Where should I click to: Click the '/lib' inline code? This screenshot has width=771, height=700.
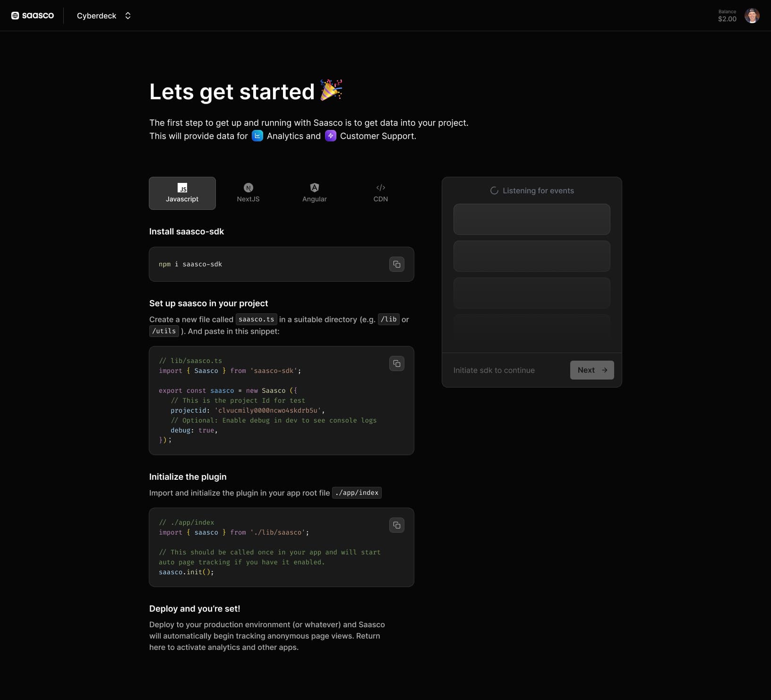389,320
